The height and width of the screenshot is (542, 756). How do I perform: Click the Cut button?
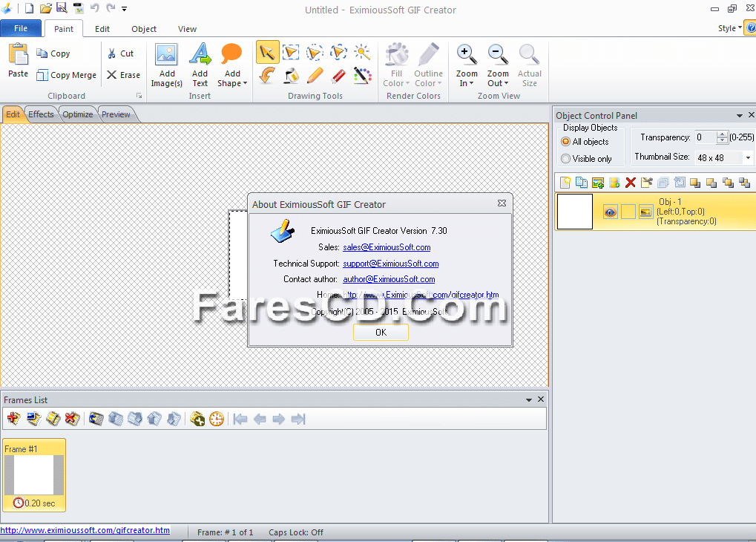point(120,53)
